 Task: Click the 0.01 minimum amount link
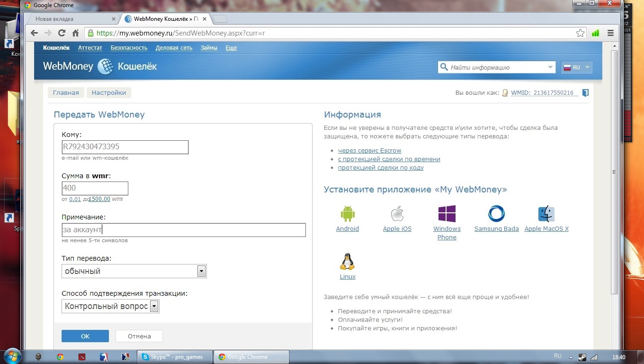(75, 199)
